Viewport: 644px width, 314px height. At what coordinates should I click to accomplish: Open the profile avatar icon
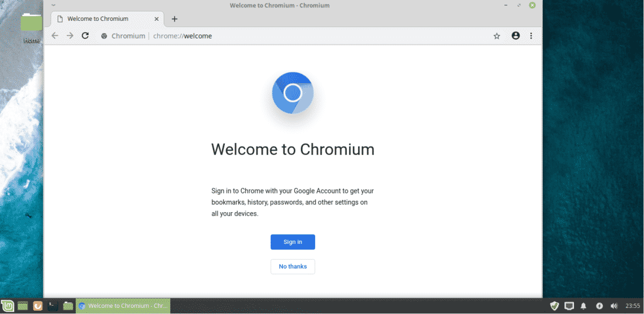[515, 36]
